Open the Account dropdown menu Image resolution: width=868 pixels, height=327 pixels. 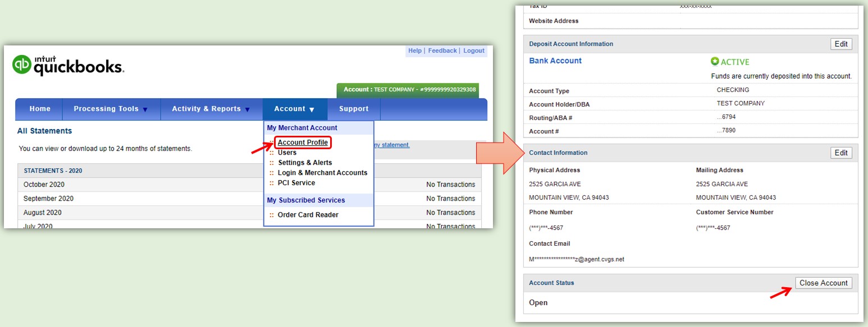pos(294,109)
